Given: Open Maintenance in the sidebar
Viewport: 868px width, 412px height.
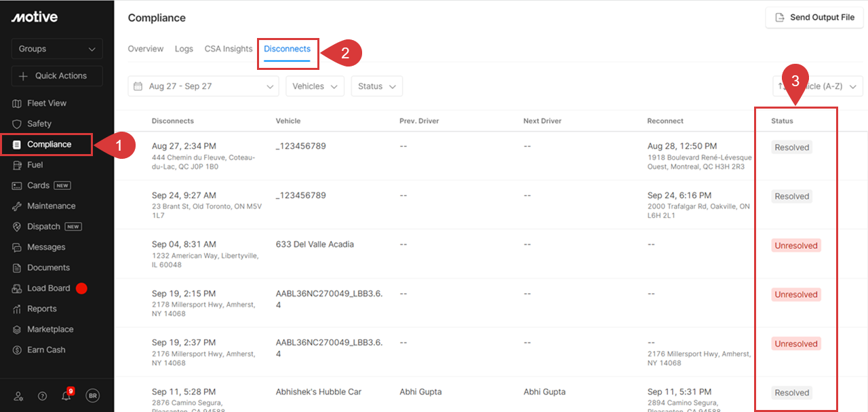Looking at the screenshot, I should [x=52, y=206].
